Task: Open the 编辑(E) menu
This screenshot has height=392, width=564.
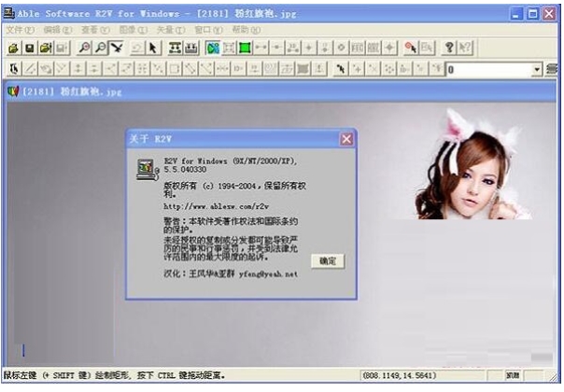Action: (x=58, y=30)
